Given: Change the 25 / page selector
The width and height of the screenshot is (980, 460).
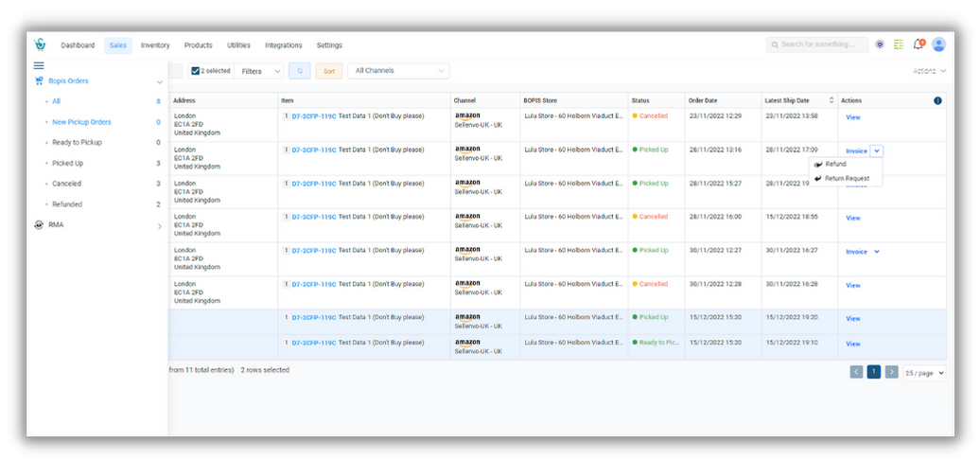Looking at the screenshot, I should pyautogui.click(x=924, y=373).
